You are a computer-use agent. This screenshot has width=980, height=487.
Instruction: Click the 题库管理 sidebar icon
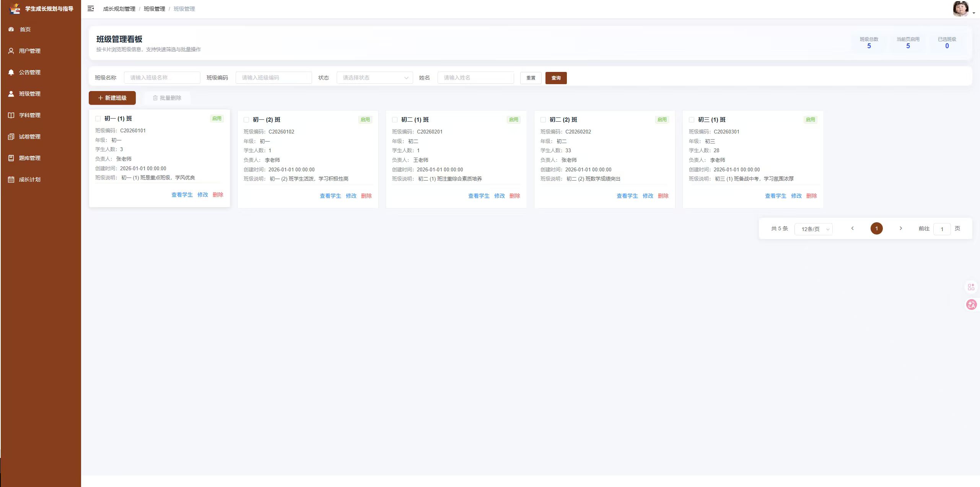(x=11, y=158)
